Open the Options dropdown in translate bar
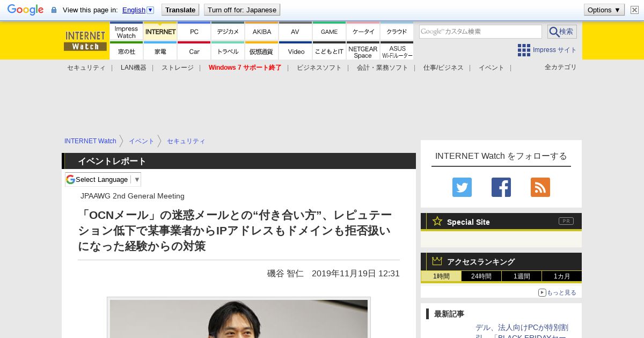Viewport: 644px width, 338px height. tap(604, 10)
